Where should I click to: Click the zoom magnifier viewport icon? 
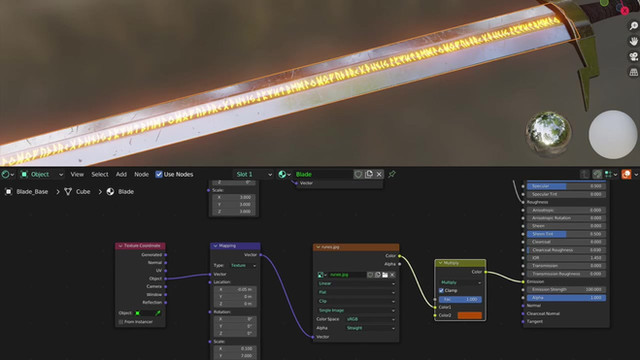pos(633,26)
